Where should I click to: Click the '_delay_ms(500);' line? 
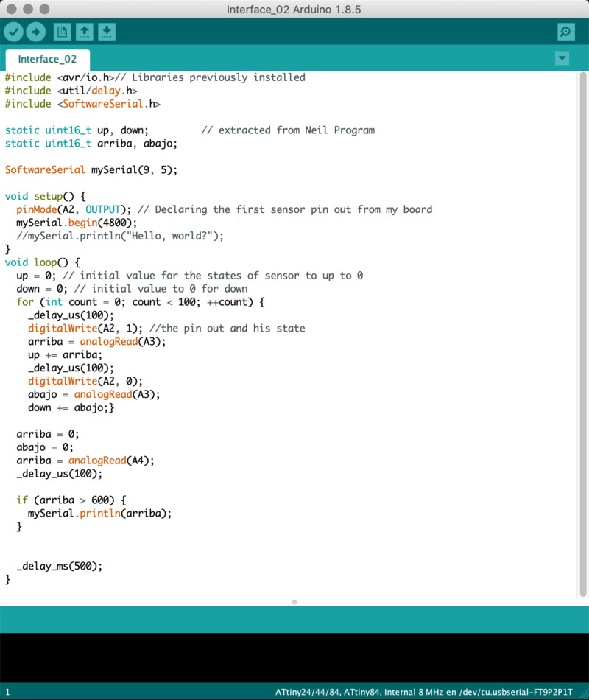coord(60,566)
